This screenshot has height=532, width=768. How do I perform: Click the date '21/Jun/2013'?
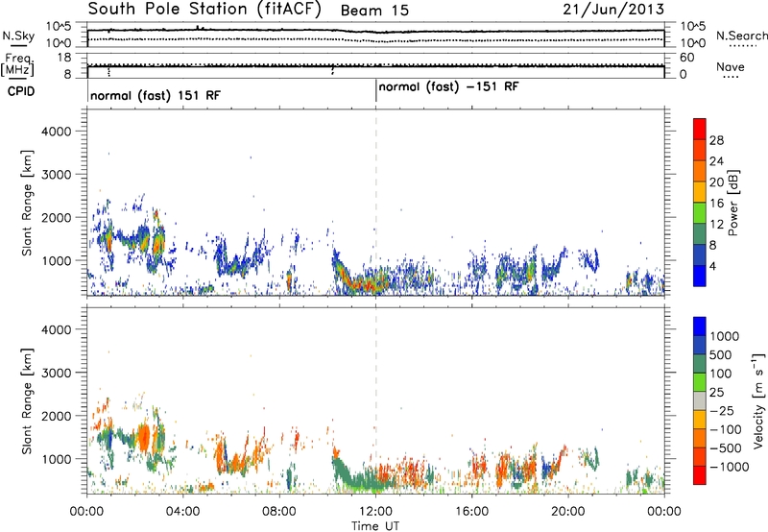613,9
